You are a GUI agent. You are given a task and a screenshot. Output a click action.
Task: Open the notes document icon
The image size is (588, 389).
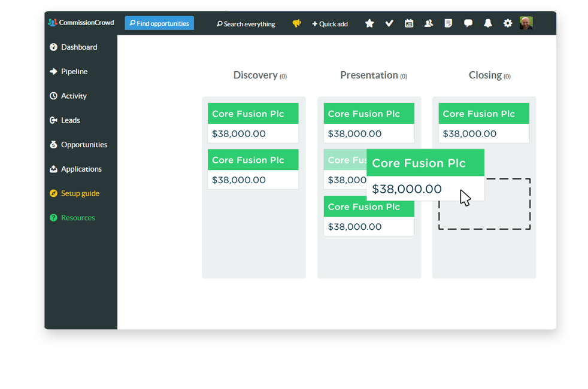(x=448, y=23)
